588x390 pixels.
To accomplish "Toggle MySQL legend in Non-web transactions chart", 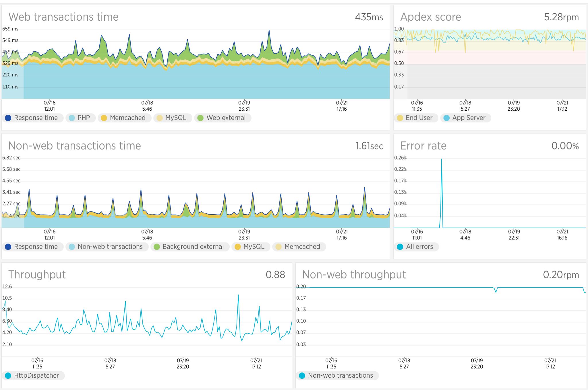I will pos(250,247).
